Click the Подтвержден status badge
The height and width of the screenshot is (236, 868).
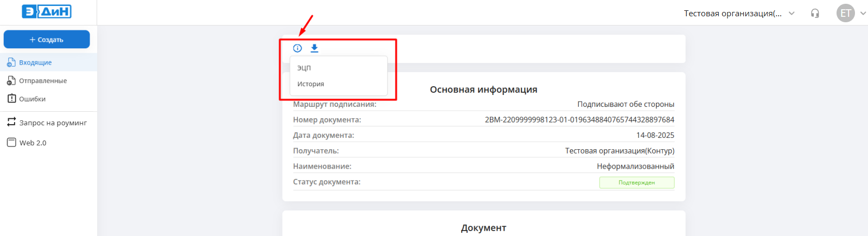[636, 183]
